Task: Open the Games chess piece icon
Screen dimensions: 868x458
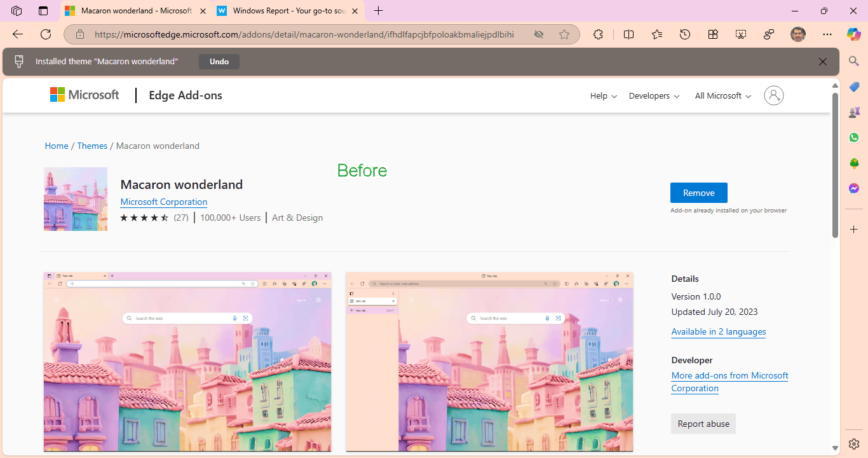Action: pyautogui.click(x=854, y=112)
